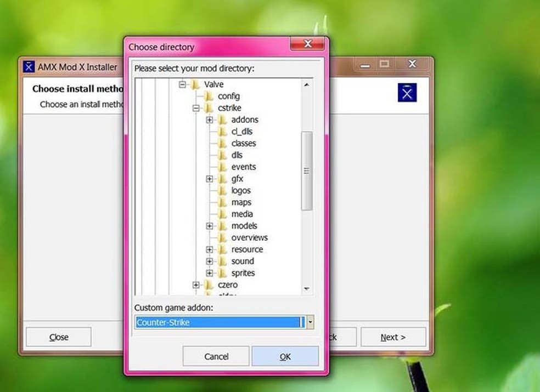The height and width of the screenshot is (392, 540).
Task: Click the config folder icon
Action: 209,96
